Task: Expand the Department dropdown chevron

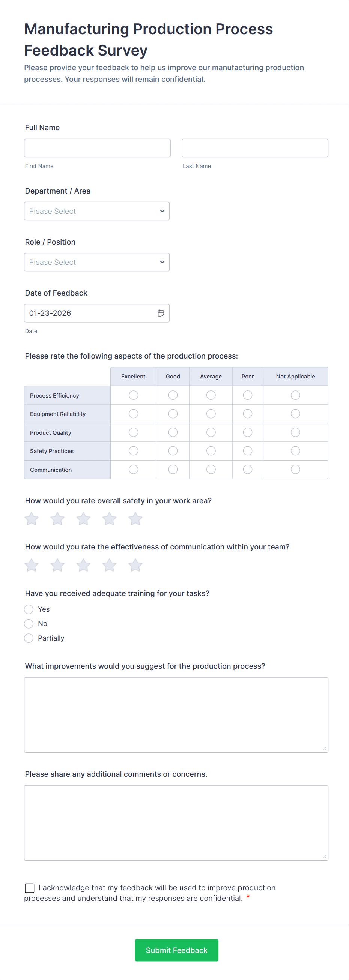Action: point(161,211)
